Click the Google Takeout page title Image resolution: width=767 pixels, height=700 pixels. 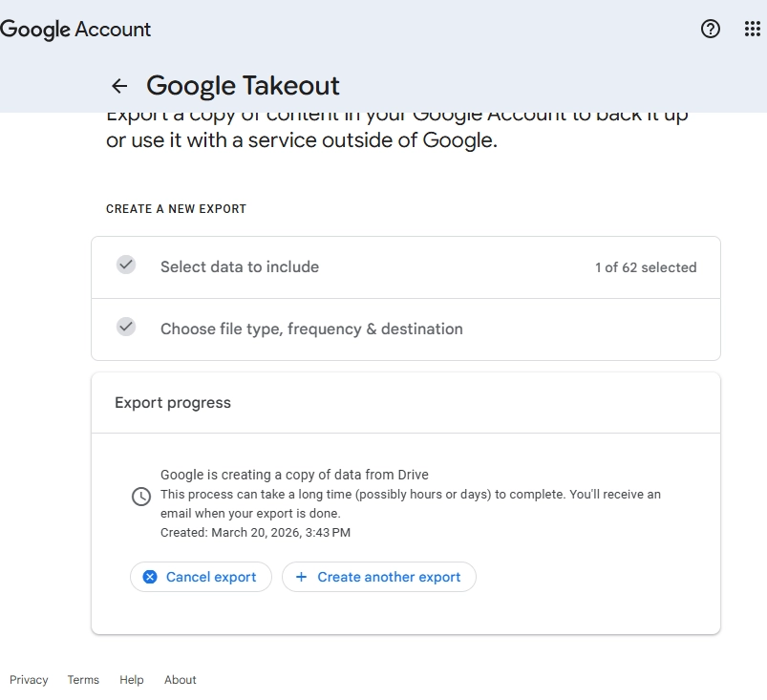(243, 86)
